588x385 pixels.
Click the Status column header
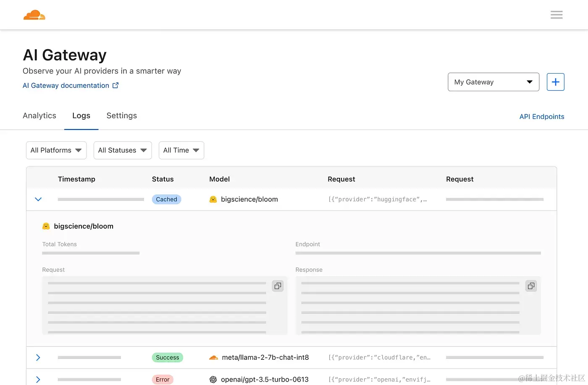163,179
